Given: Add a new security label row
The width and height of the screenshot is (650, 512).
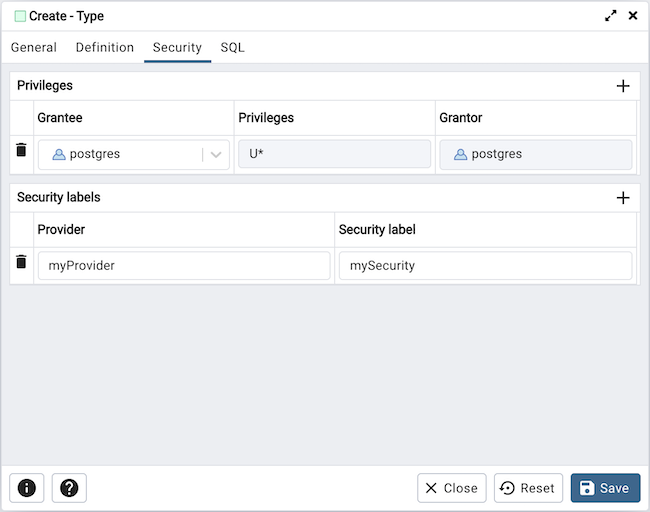Looking at the screenshot, I should (622, 198).
